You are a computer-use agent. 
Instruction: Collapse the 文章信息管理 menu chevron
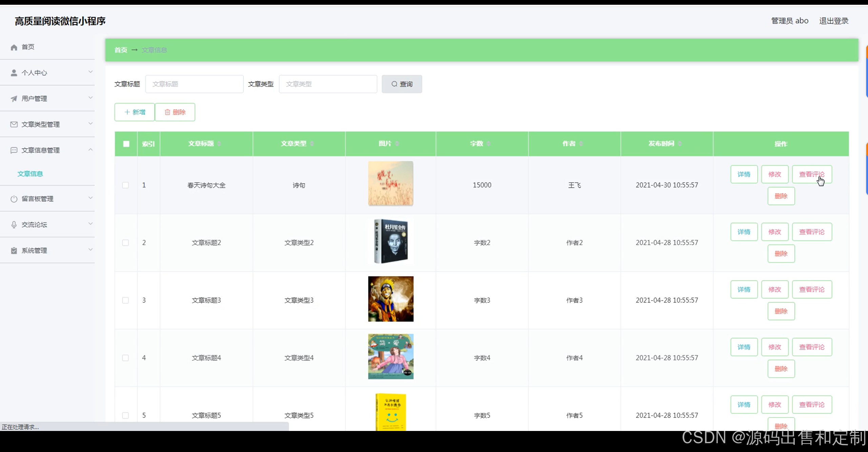(91, 150)
